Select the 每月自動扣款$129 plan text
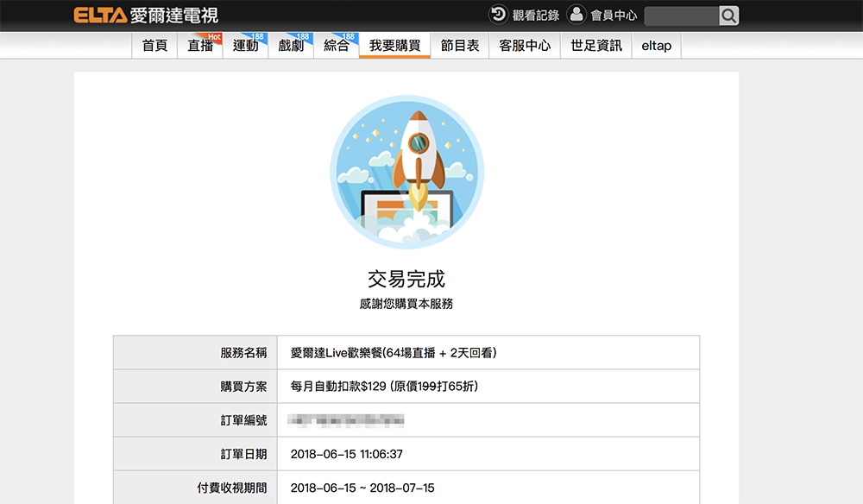 [384, 387]
